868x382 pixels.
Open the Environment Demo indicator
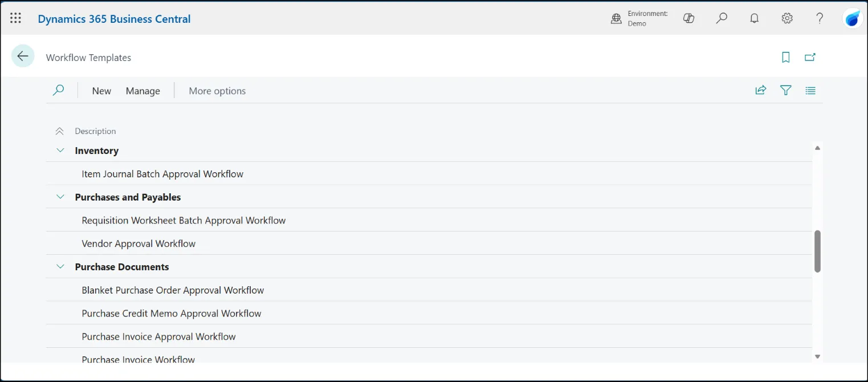click(x=639, y=18)
